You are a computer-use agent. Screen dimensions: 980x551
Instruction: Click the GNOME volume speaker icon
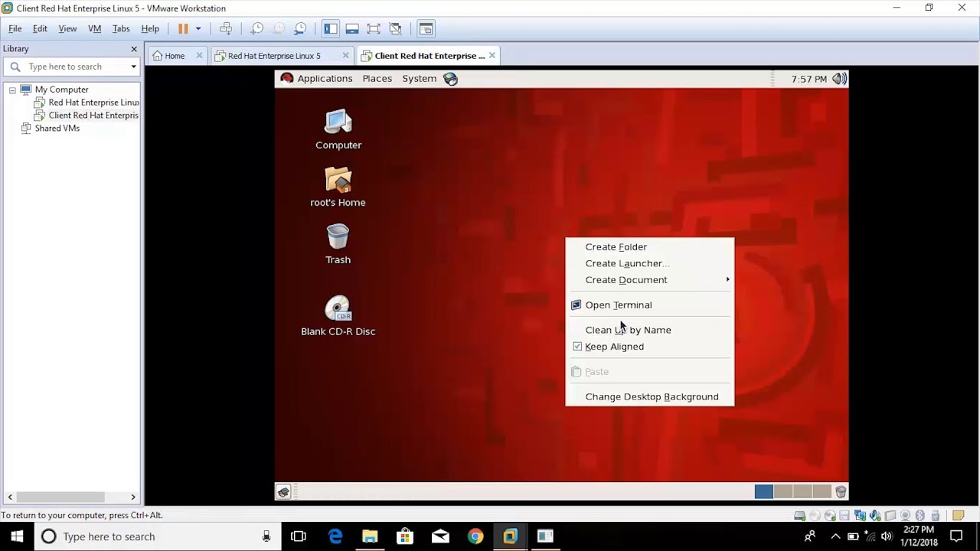840,79
